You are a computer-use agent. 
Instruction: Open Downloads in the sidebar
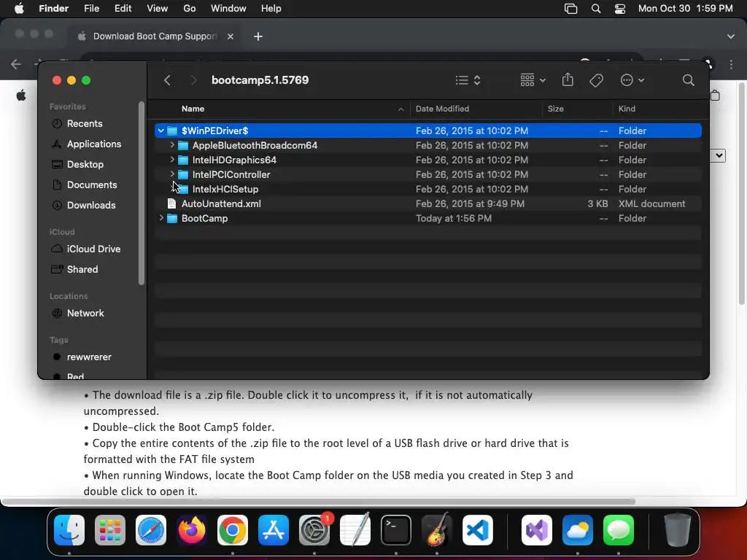[x=91, y=205]
